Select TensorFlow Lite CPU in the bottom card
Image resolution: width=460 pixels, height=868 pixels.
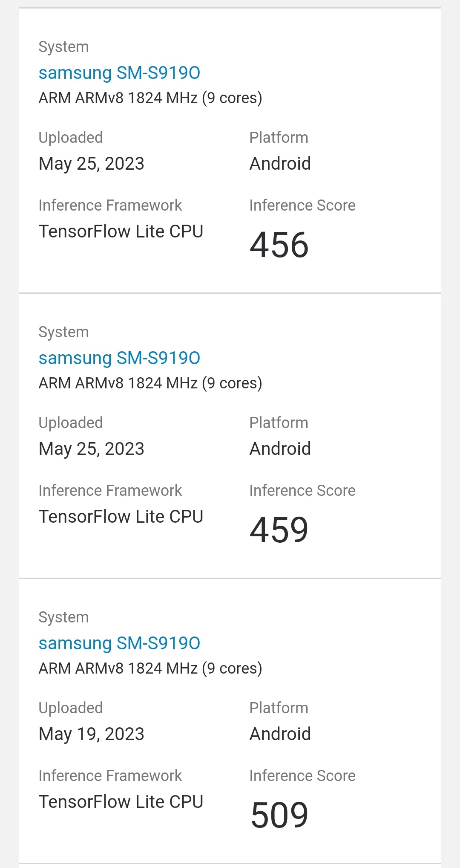pos(121,801)
